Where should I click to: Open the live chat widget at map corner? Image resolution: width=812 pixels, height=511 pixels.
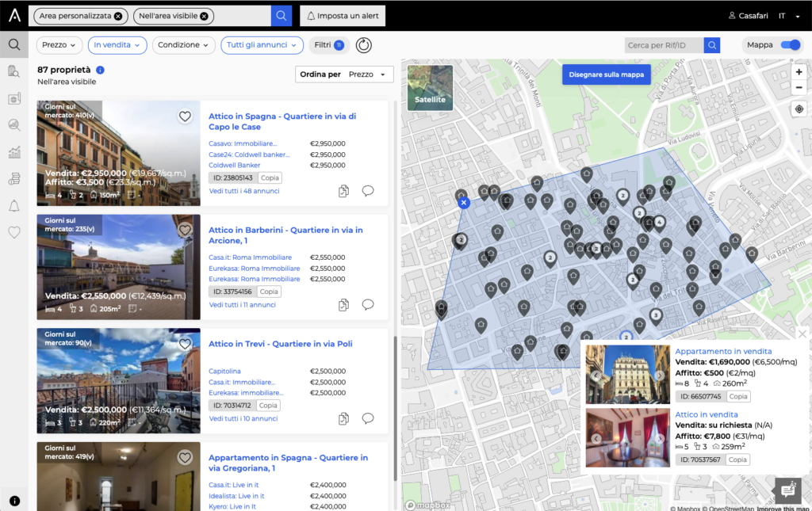(788, 490)
